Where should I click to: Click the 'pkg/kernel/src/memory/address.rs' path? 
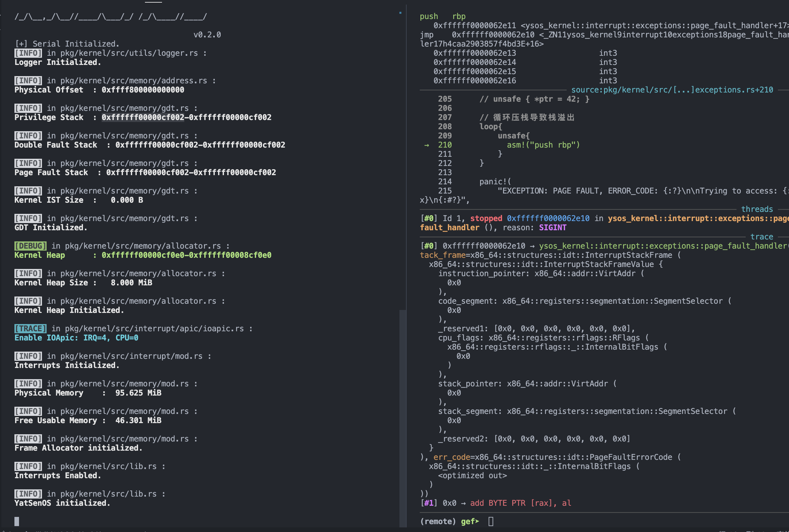134,80
